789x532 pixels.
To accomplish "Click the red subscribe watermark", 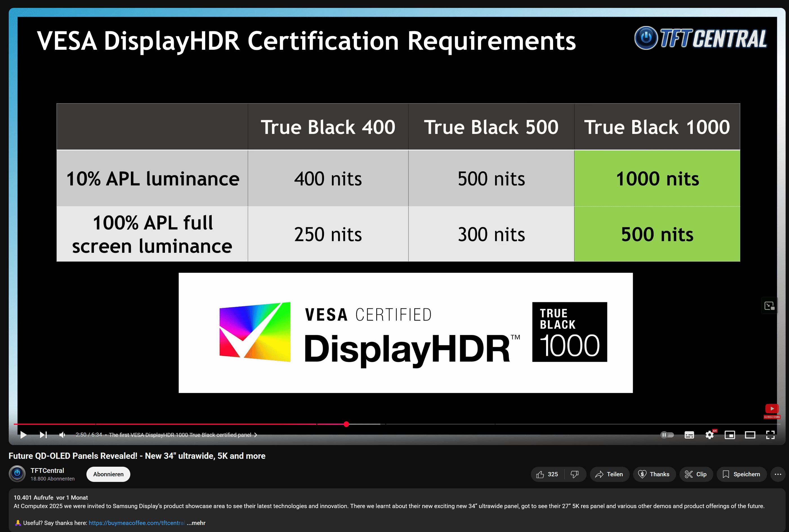I will (x=772, y=411).
